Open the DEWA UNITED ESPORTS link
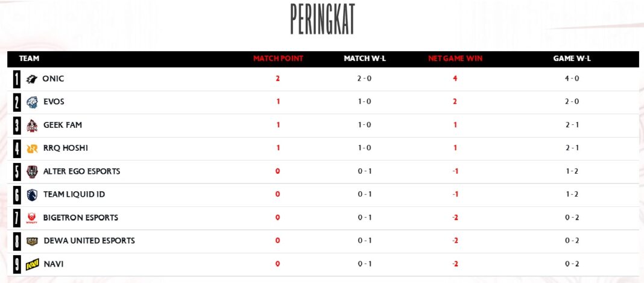644x283 pixels. (x=89, y=241)
